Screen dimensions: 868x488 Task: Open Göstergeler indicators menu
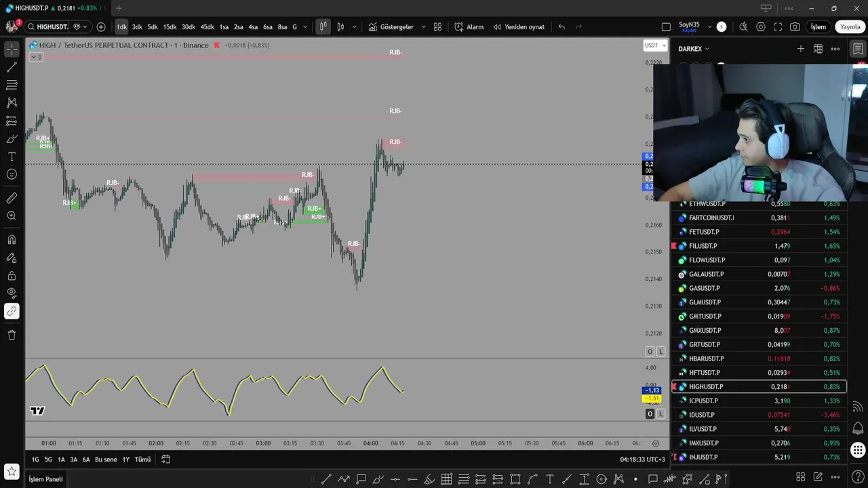(391, 27)
